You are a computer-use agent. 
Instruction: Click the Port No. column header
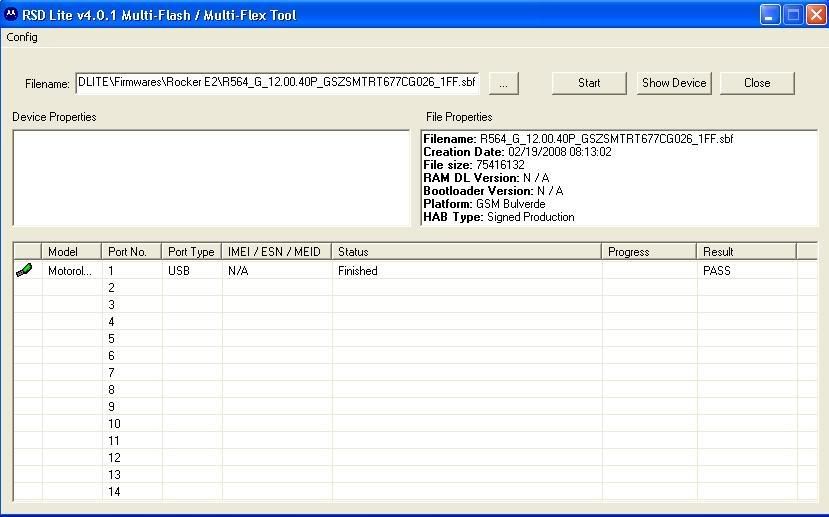pyautogui.click(x=131, y=252)
